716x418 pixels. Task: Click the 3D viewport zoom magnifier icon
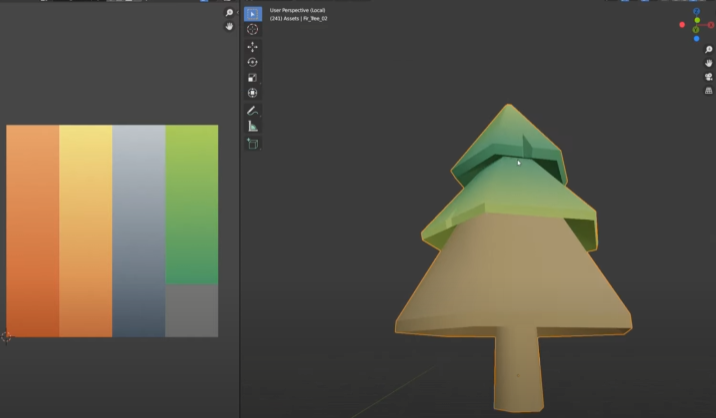click(708, 48)
